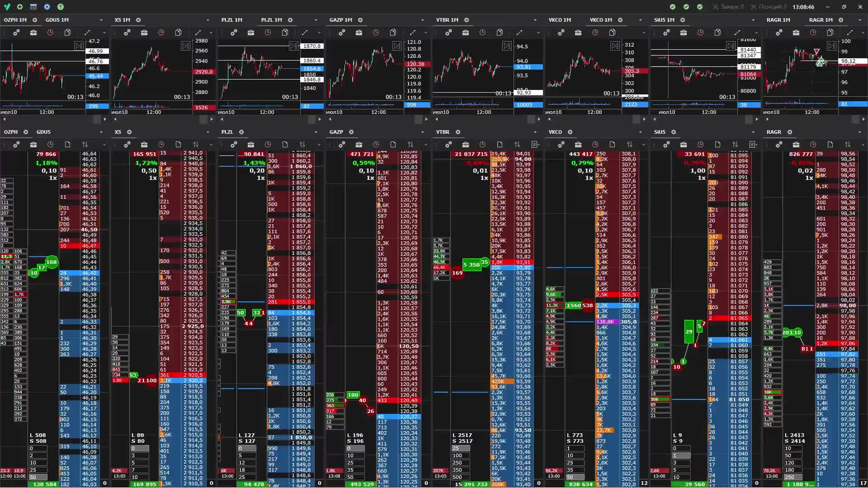Open the blue gear application settings

click(x=47, y=7)
